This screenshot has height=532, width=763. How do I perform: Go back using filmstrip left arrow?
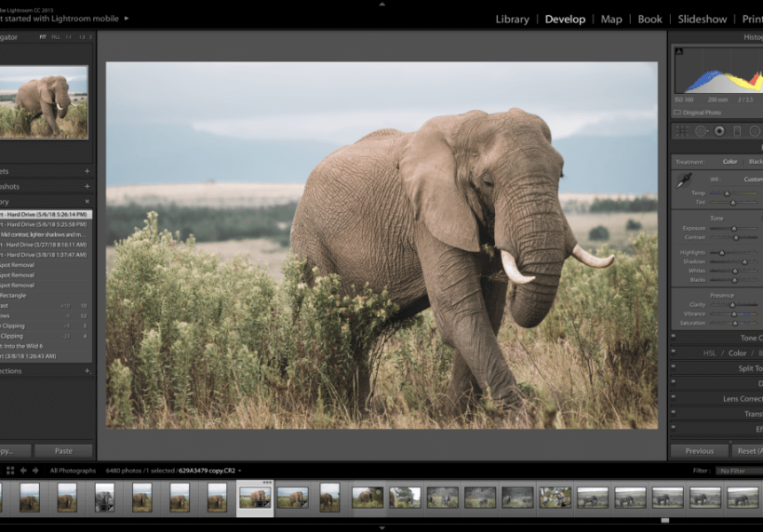23,470
